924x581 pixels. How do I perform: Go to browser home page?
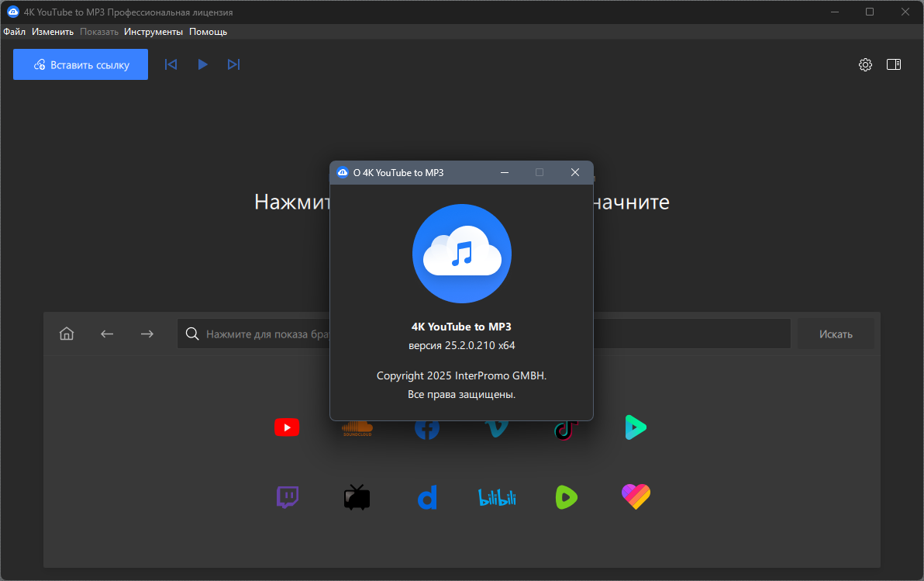pyautogui.click(x=67, y=334)
